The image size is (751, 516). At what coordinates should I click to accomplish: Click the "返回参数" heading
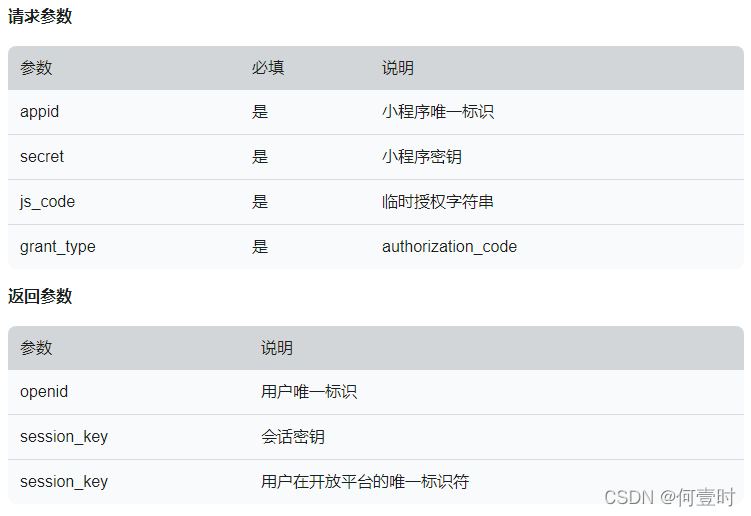40,296
